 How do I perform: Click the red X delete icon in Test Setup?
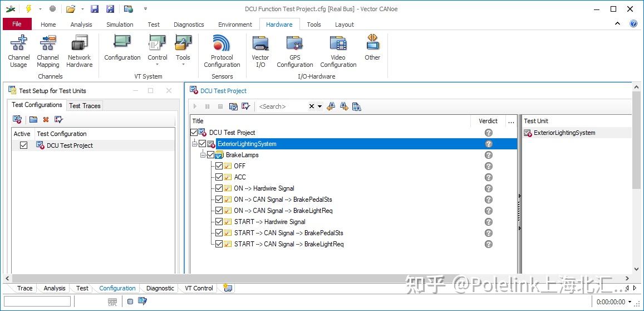click(46, 120)
